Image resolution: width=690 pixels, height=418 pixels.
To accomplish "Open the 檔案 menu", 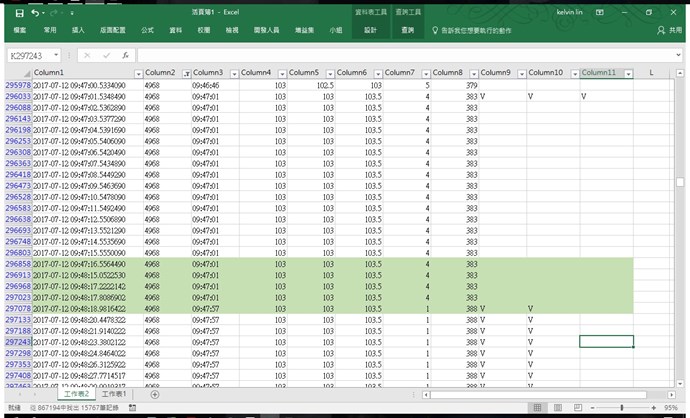I will click(20, 31).
